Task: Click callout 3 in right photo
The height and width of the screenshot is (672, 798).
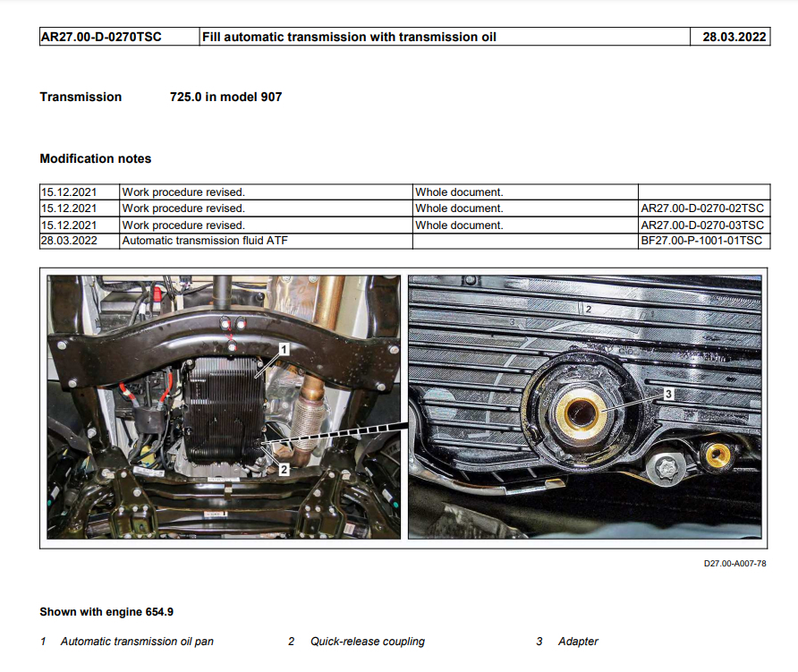Action: point(669,394)
